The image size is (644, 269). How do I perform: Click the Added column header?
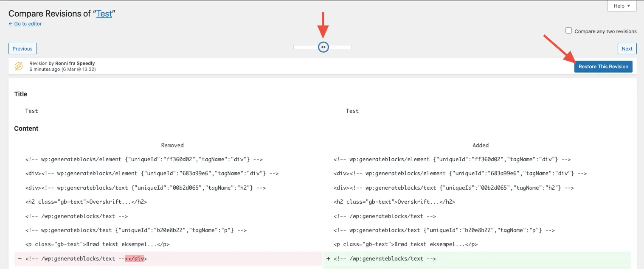481,145
